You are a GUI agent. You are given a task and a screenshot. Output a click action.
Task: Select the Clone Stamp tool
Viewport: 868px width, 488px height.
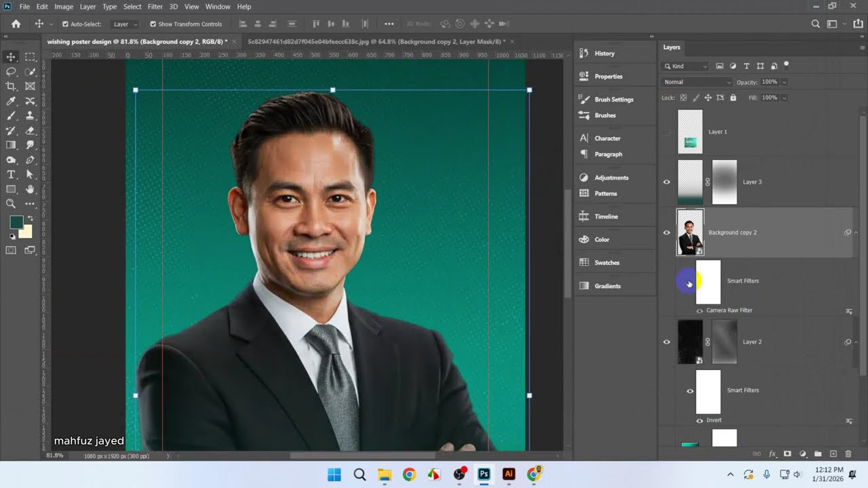pos(30,116)
